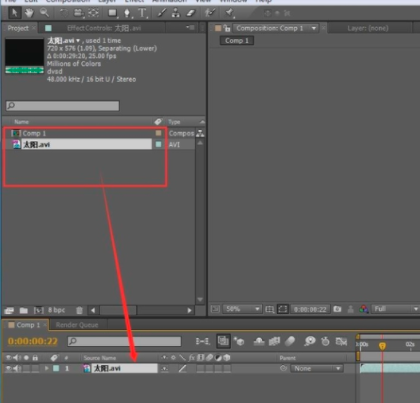The width and height of the screenshot is (420, 403).
Task: Hide video of 太阳.avi layer
Action: [9, 368]
